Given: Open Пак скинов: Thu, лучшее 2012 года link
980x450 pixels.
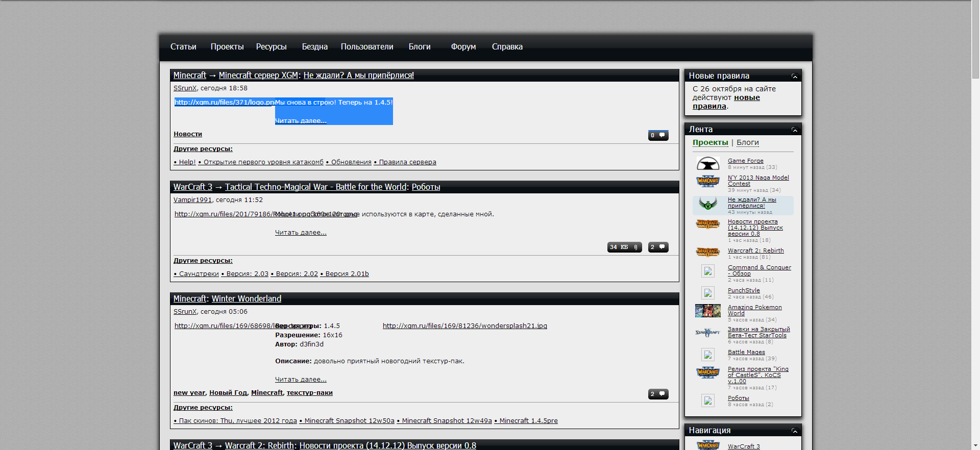Looking at the screenshot, I should (x=235, y=421).
